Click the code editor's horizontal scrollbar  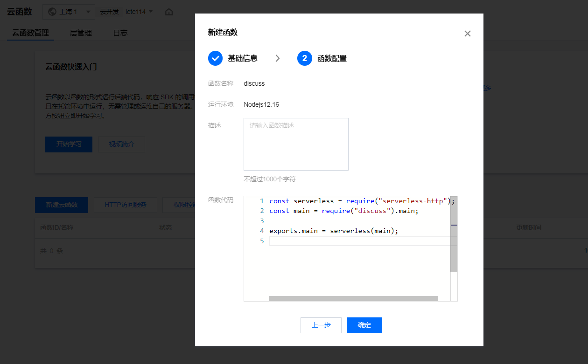pos(353,298)
